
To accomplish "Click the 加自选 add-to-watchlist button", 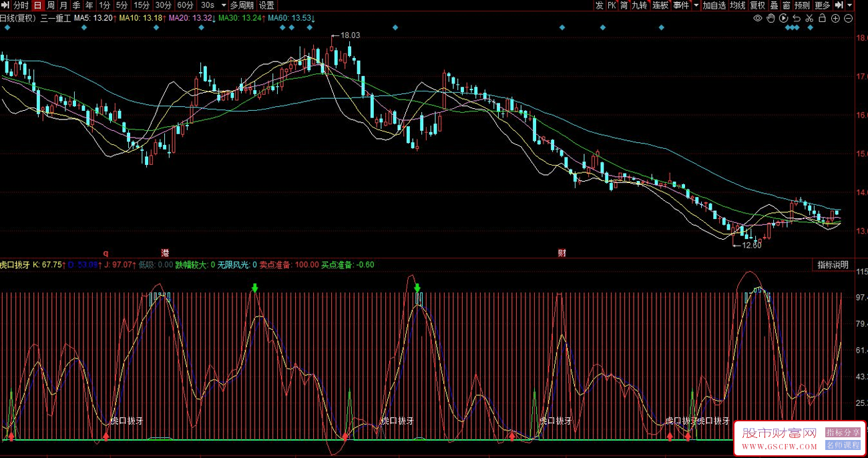I will click(x=714, y=5).
